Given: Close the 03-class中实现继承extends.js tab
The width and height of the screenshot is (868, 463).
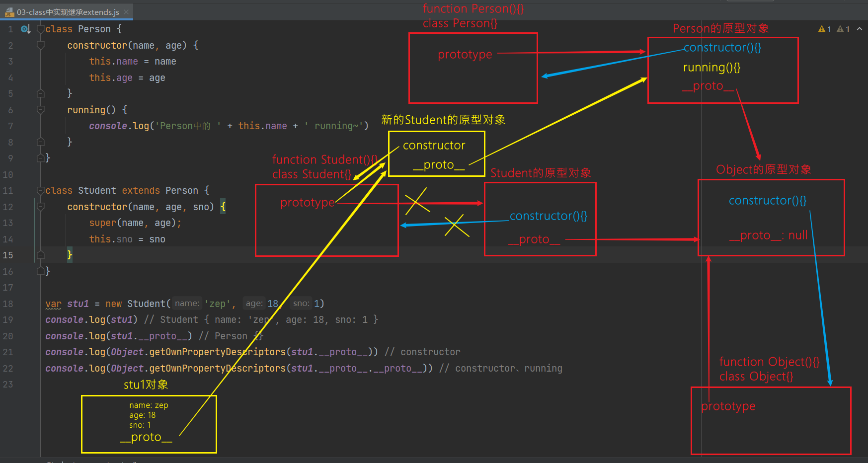Looking at the screenshot, I should coord(126,12).
